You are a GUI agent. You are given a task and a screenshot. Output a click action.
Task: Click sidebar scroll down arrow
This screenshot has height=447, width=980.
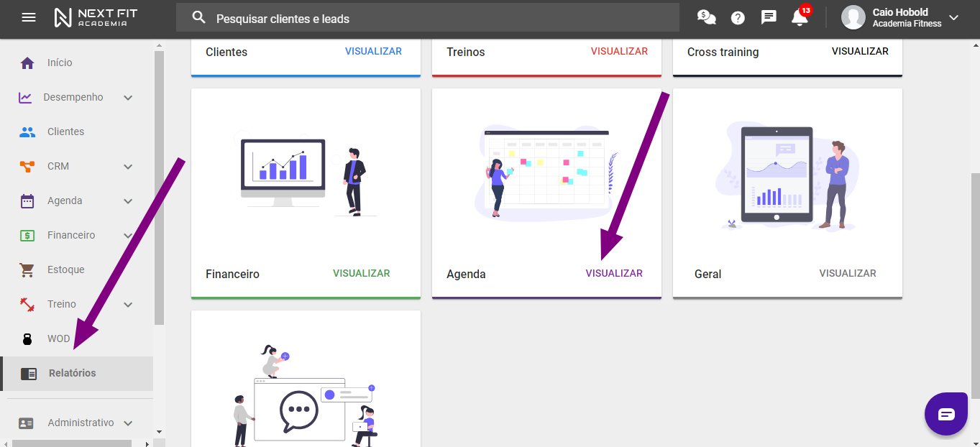point(159,432)
